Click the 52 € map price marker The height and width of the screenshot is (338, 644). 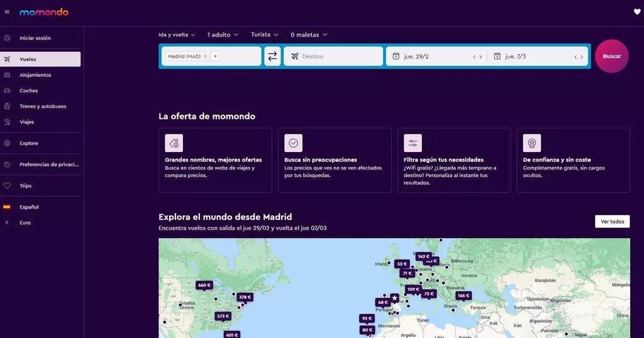pyautogui.click(x=402, y=264)
